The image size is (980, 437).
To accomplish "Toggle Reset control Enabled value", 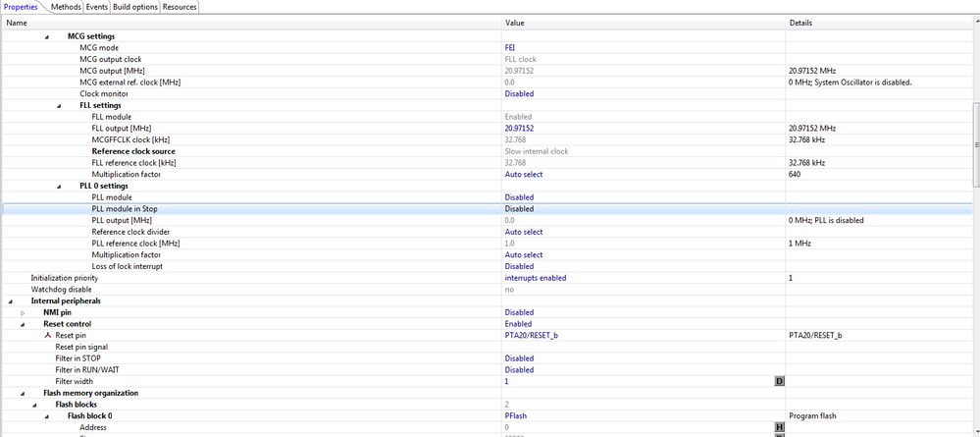I will pos(518,324).
